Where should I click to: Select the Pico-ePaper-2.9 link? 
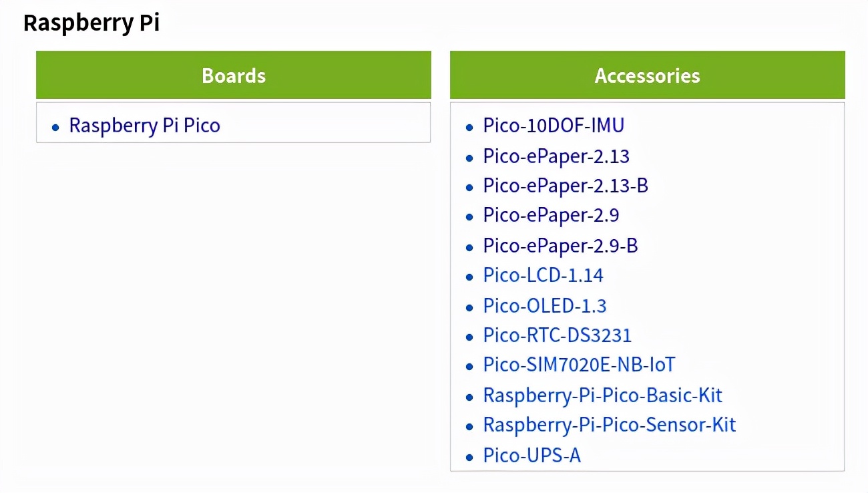(x=551, y=216)
